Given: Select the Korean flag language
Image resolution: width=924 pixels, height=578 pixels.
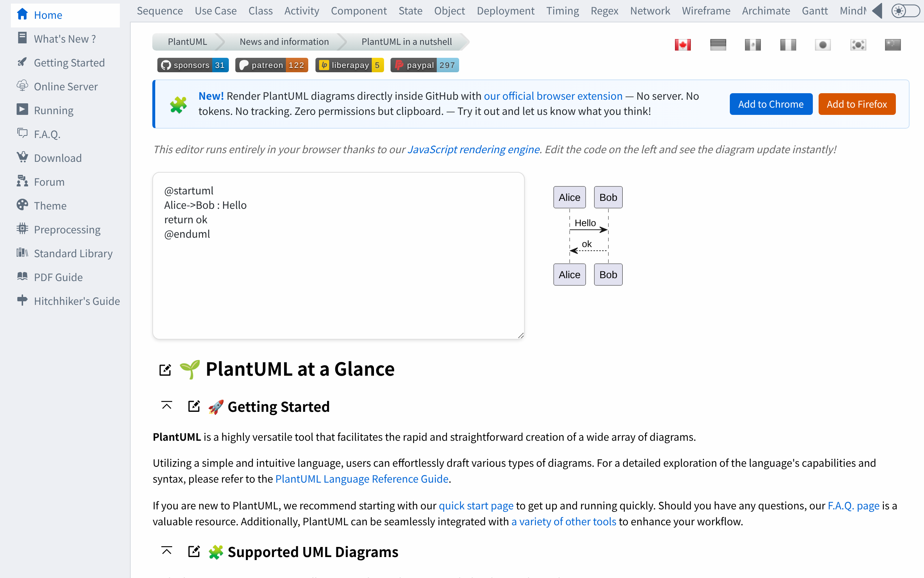Looking at the screenshot, I should coord(858,45).
